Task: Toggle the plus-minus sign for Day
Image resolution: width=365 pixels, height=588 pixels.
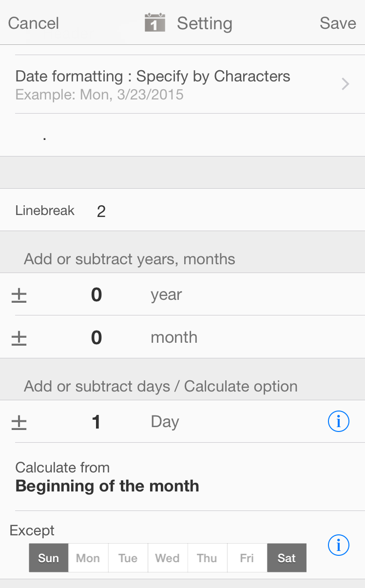Action: coord(19,422)
